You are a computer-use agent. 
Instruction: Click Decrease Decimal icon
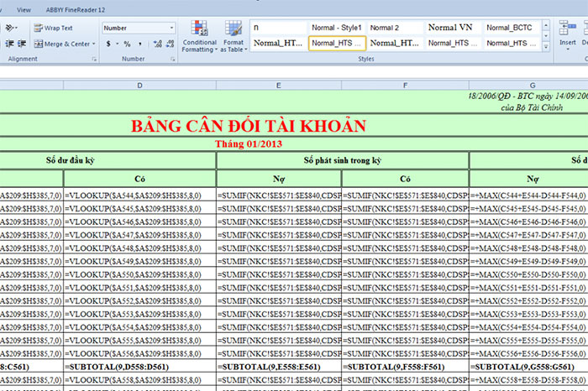pyautogui.click(x=170, y=44)
